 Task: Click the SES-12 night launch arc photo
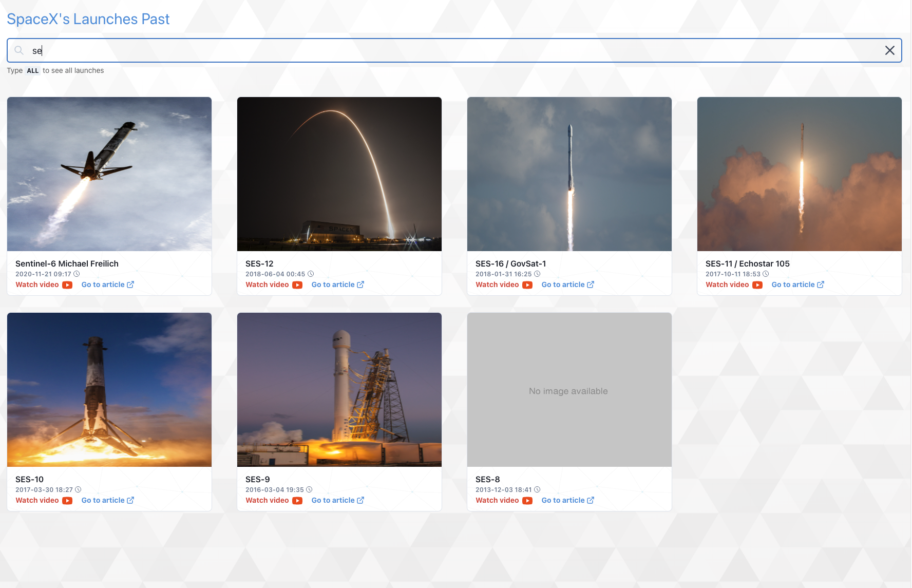[339, 174]
